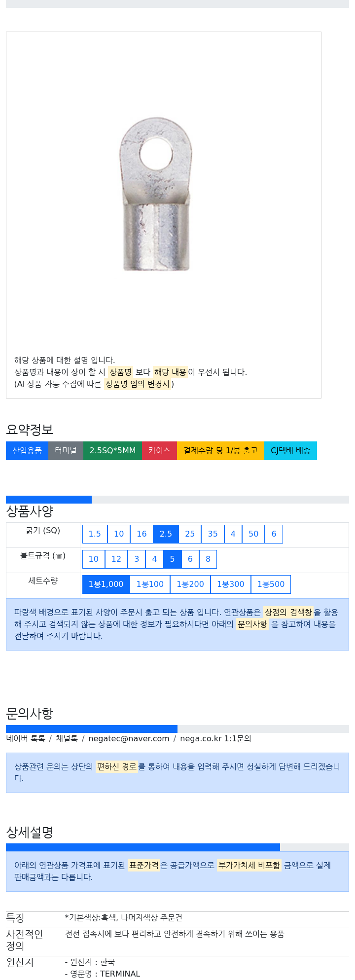
Task: Click the CJ택배 배송 shipping tag
Action: click(290, 451)
